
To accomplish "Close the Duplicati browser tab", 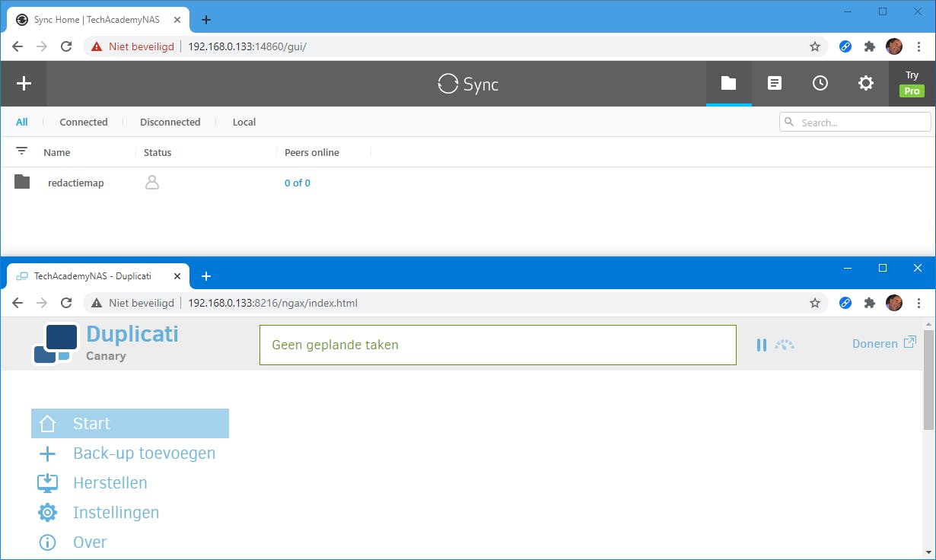I will click(x=177, y=276).
